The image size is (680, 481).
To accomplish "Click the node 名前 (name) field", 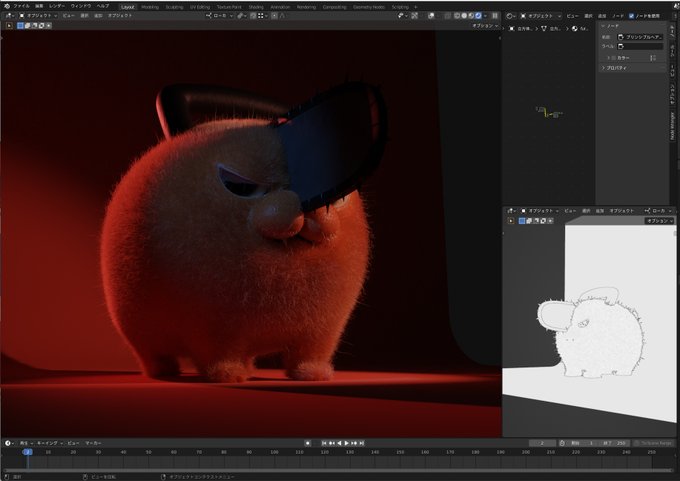I will [x=641, y=37].
